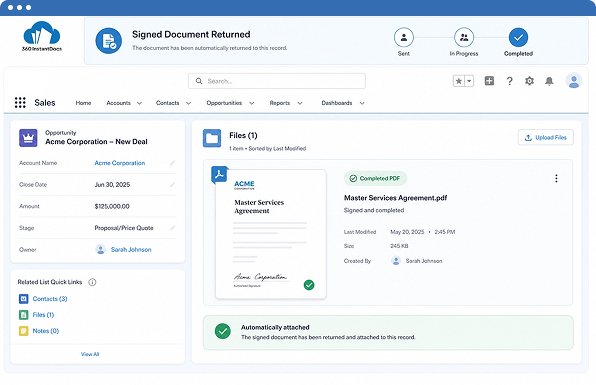Expand the favorites list dropdown arrow

click(x=469, y=81)
